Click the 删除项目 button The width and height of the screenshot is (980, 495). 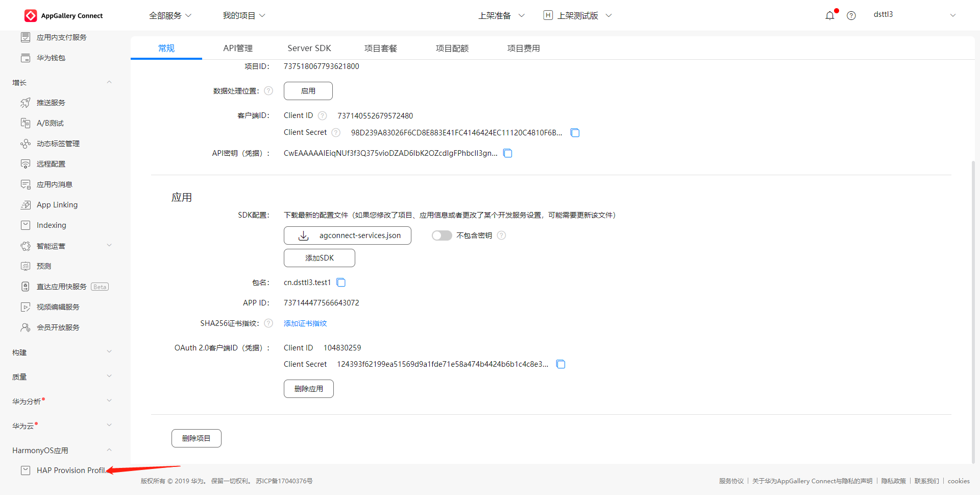point(197,438)
